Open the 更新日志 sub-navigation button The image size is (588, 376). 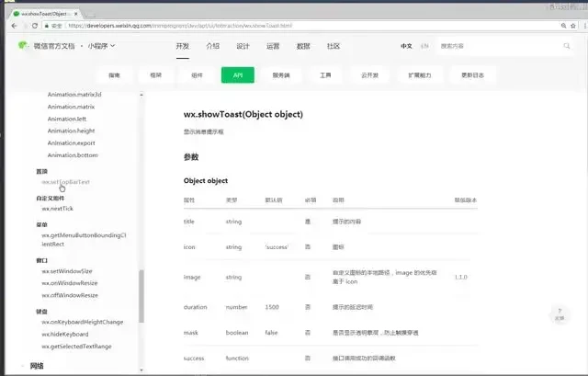[472, 75]
